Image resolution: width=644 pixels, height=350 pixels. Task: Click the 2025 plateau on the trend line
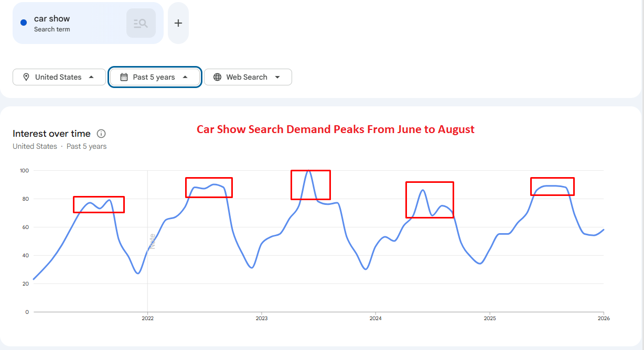tap(552, 186)
